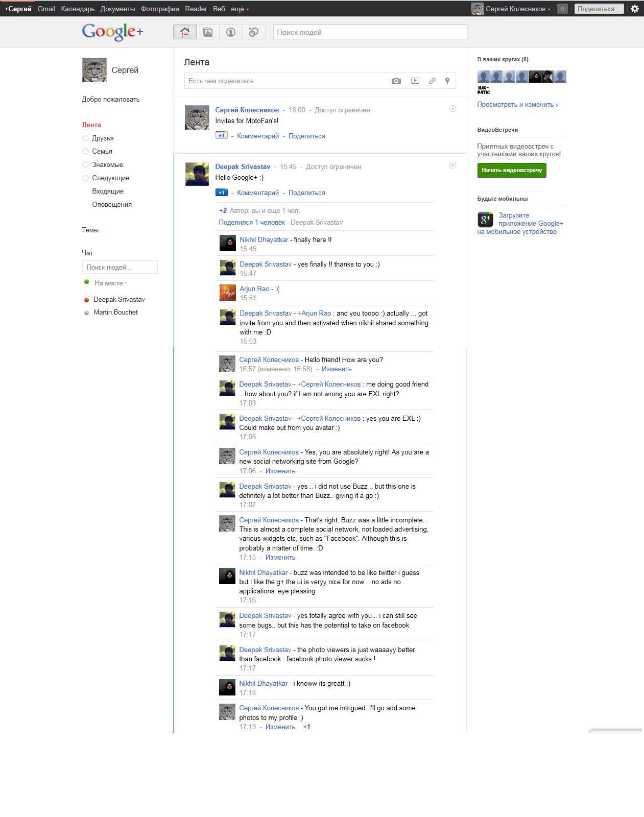Viewport: 644px width, 817px height.
Task: Open Оповещения in the sidebar
Action: pos(112,205)
